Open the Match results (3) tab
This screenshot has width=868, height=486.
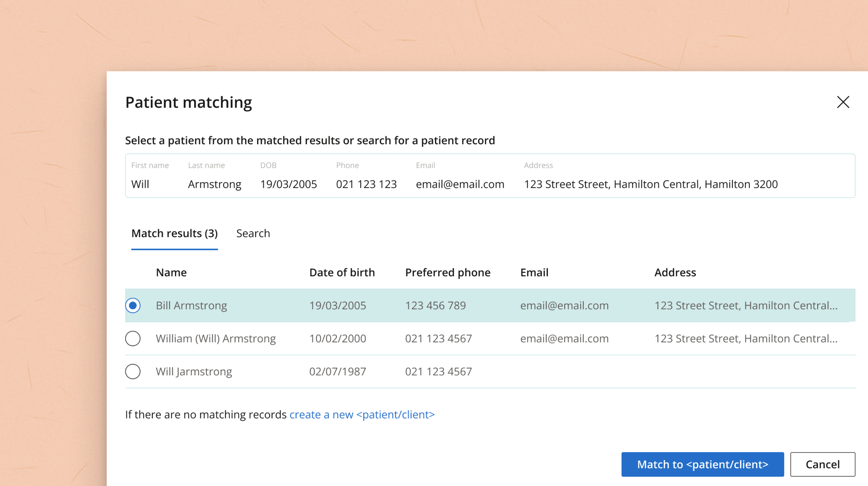(174, 233)
